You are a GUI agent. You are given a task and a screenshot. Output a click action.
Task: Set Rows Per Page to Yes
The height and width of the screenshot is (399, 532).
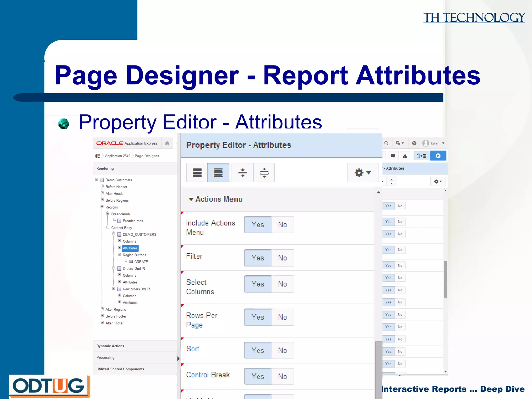coord(258,317)
